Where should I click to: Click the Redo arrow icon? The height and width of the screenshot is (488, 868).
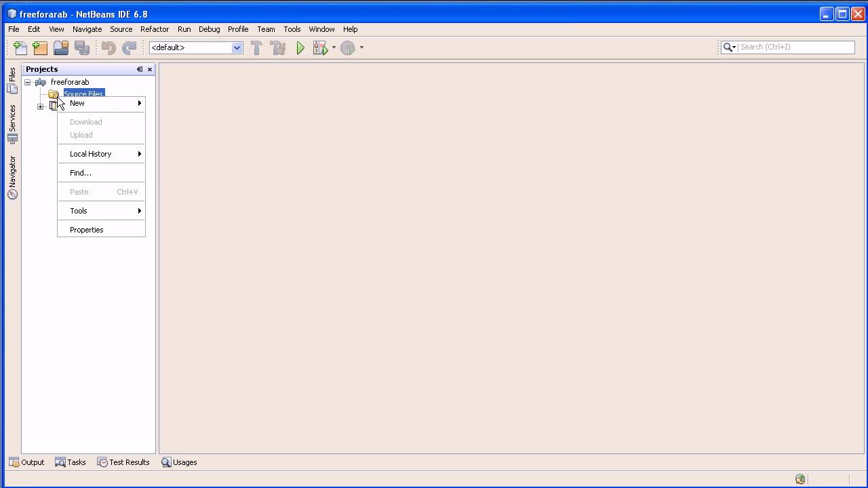click(129, 47)
